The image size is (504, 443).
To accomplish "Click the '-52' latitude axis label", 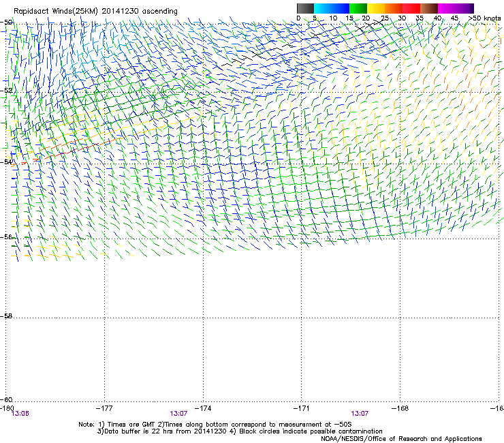I will pos(6,91).
